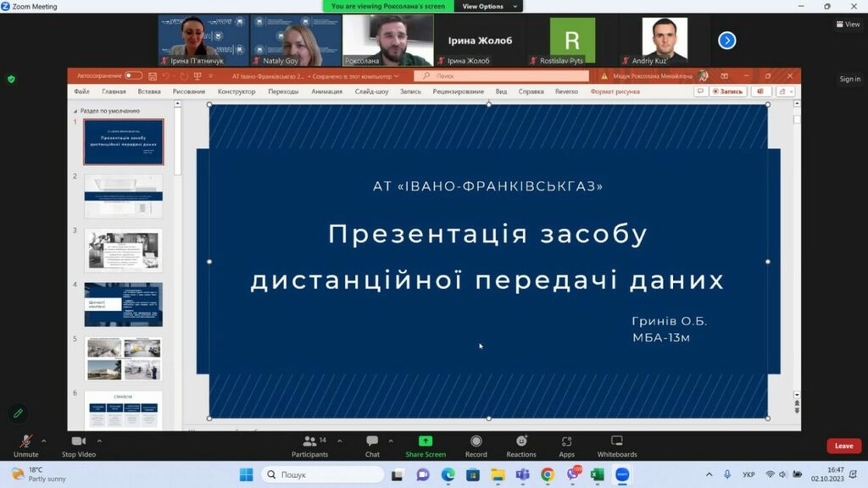Click the Leave button in Zoom

click(x=843, y=445)
